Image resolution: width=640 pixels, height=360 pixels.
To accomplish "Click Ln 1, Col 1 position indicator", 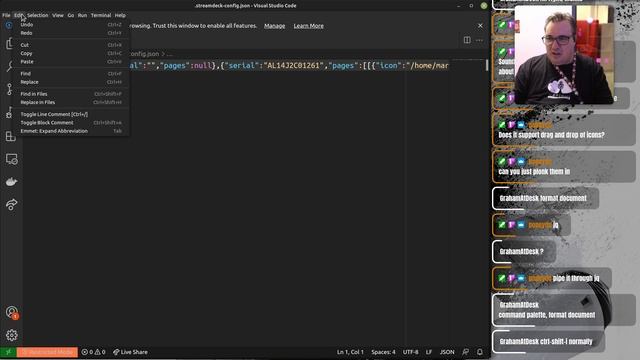I will click(350, 352).
